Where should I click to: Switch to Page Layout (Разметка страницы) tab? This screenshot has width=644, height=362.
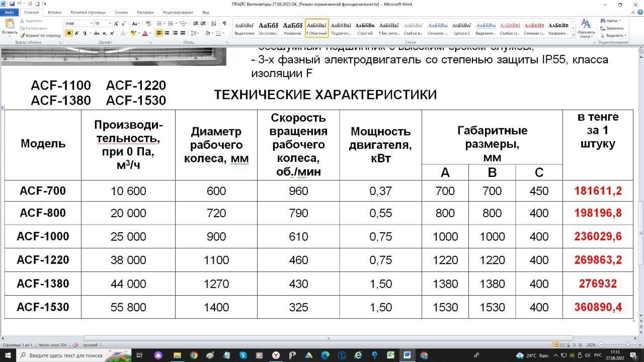click(x=89, y=12)
